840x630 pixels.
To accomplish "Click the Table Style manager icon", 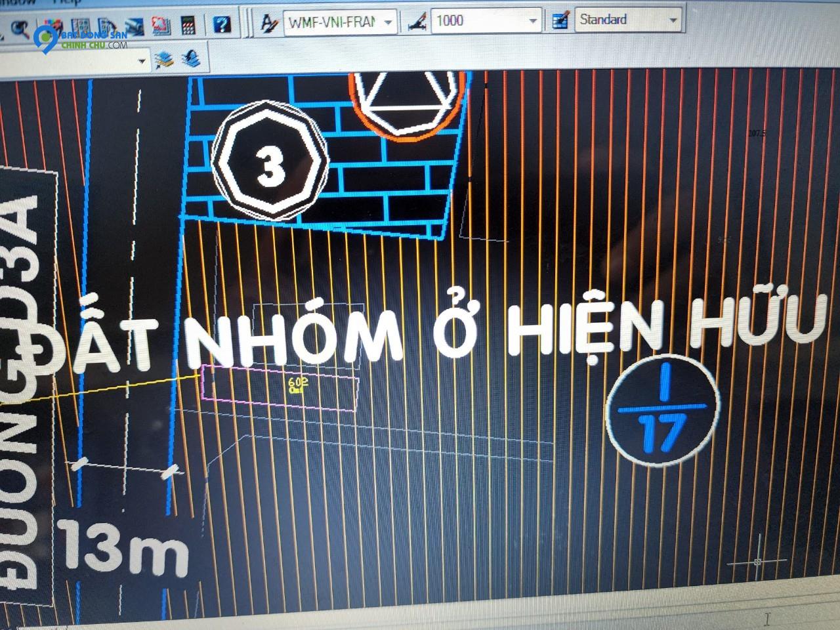I will tap(560, 20).
